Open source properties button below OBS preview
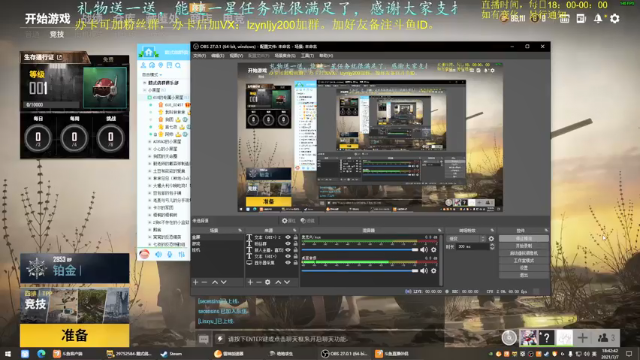Image resolution: width=640 pixels, height=360 pixels. 288,221
